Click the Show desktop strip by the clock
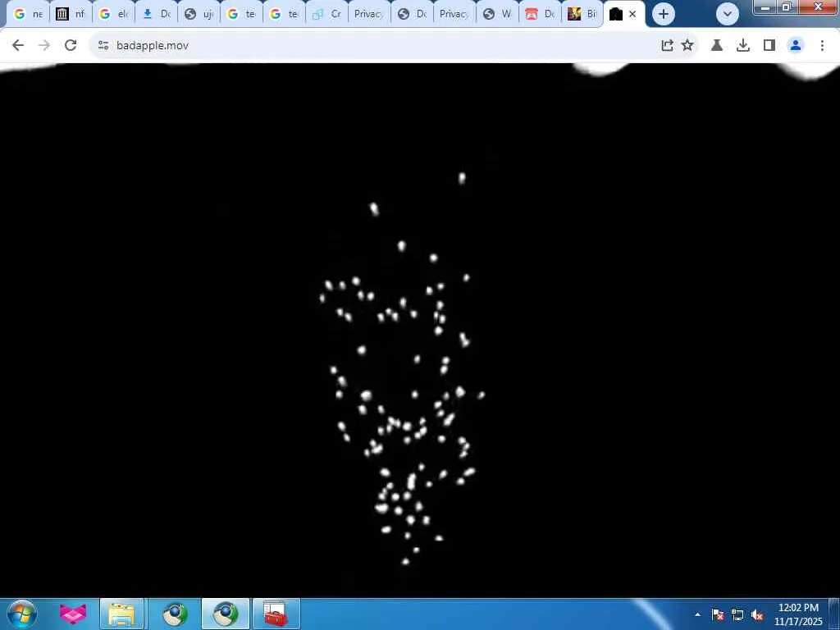This screenshot has width=840, height=630. [x=834, y=614]
